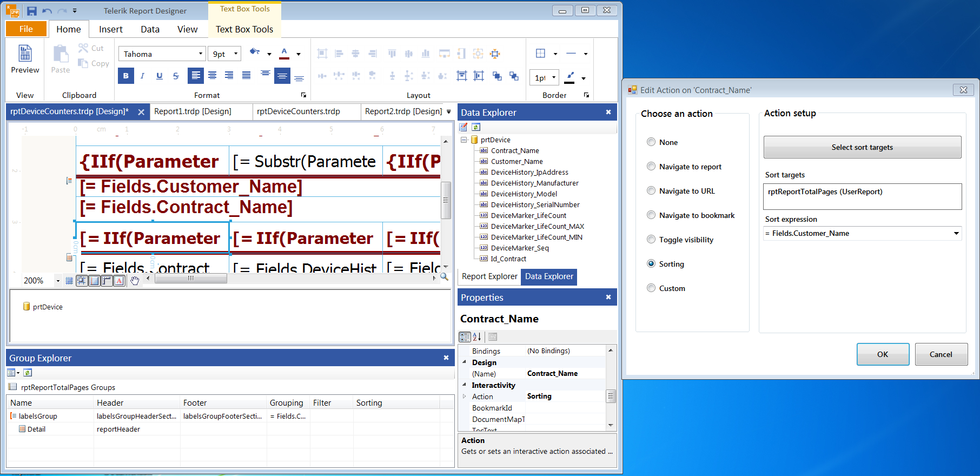Toggle italic formatting
The width and height of the screenshot is (980, 476).
point(143,76)
